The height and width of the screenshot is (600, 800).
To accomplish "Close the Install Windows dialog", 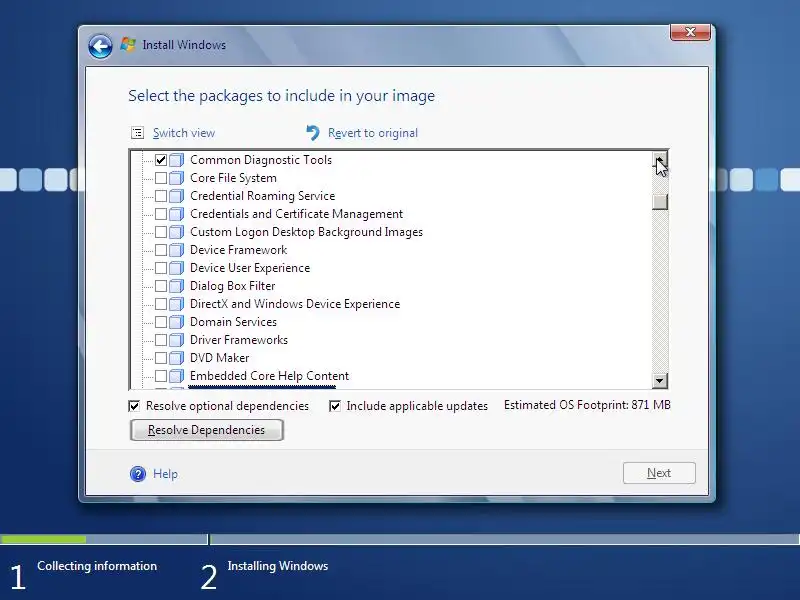I will point(690,32).
